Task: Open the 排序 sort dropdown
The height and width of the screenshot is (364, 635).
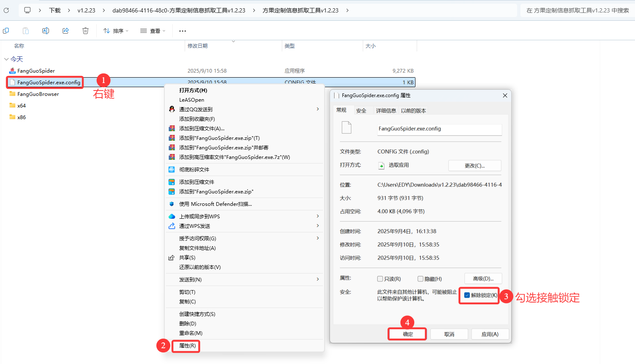Action: click(116, 31)
